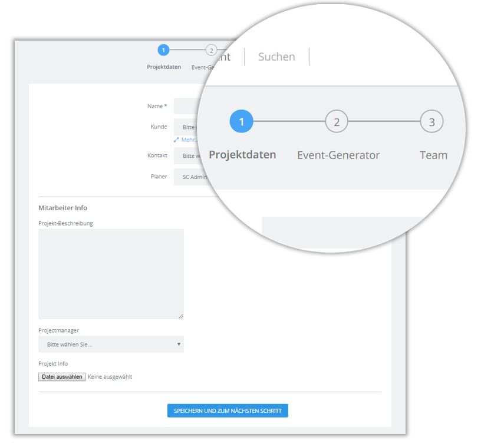Jump to step 3 circle above Team
Screen dimensions: 504x444
[431, 122]
